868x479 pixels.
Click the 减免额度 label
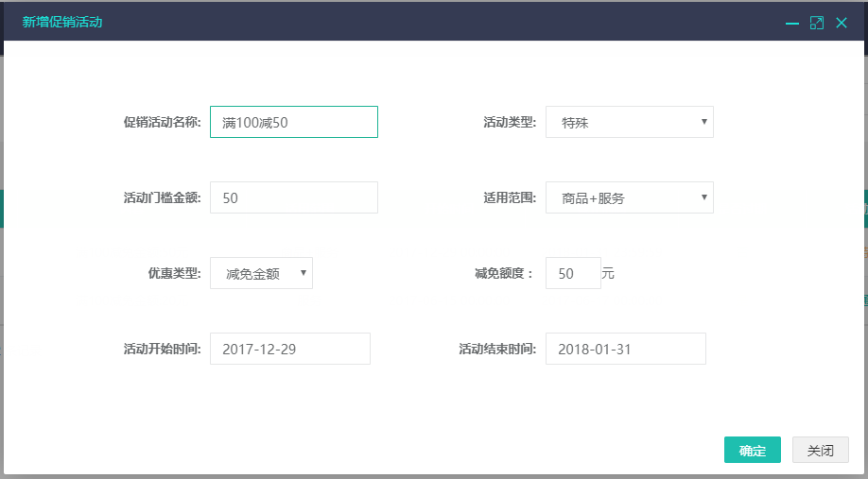coord(504,273)
